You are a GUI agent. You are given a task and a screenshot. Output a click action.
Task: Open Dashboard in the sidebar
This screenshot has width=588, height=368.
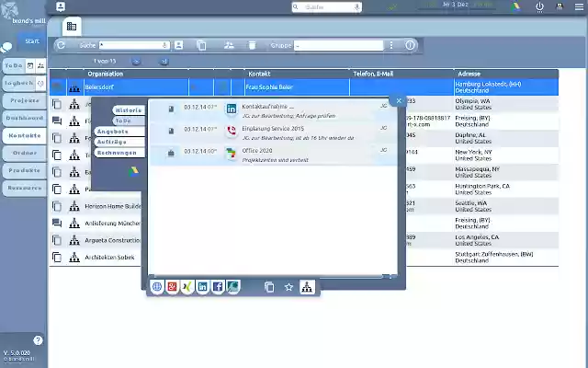25,118
